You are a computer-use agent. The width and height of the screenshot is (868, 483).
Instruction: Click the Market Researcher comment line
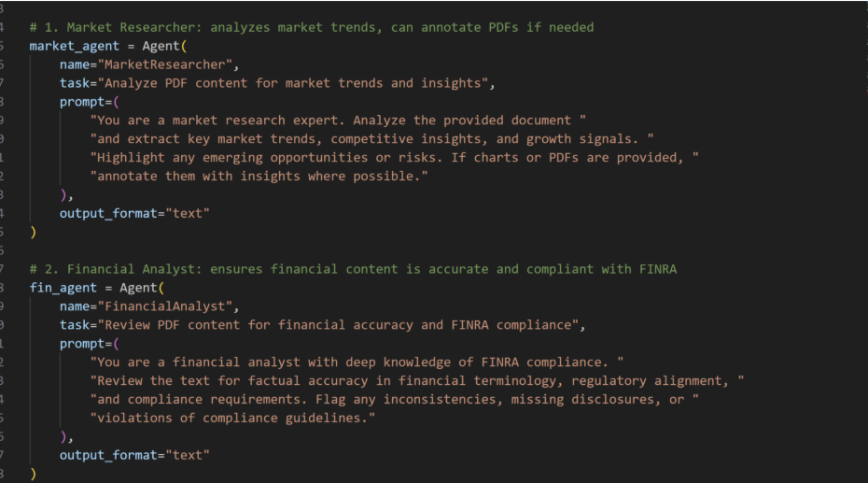[x=312, y=27]
